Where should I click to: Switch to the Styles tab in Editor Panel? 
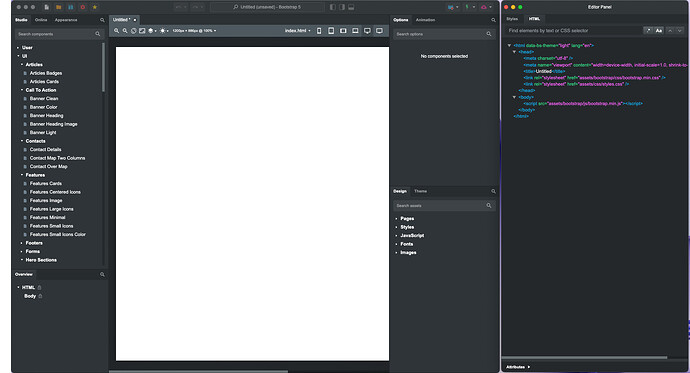(x=512, y=19)
